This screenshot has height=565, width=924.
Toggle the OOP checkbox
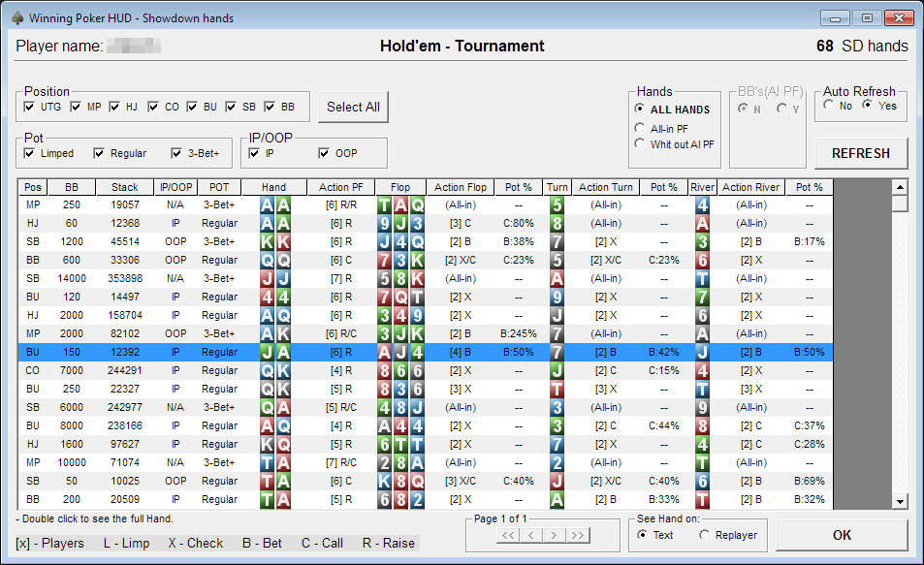pos(324,153)
